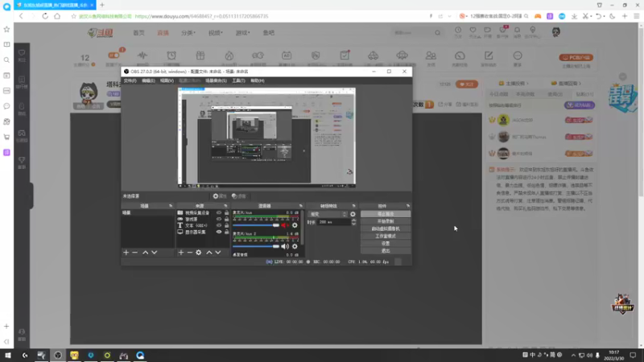644x362 pixels.
Task: Click the alarm clock icon in Douyu toolbar
Action: [x=171, y=56]
